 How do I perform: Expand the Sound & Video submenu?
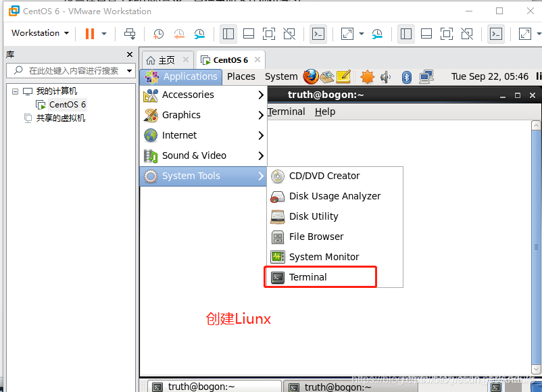click(x=204, y=155)
